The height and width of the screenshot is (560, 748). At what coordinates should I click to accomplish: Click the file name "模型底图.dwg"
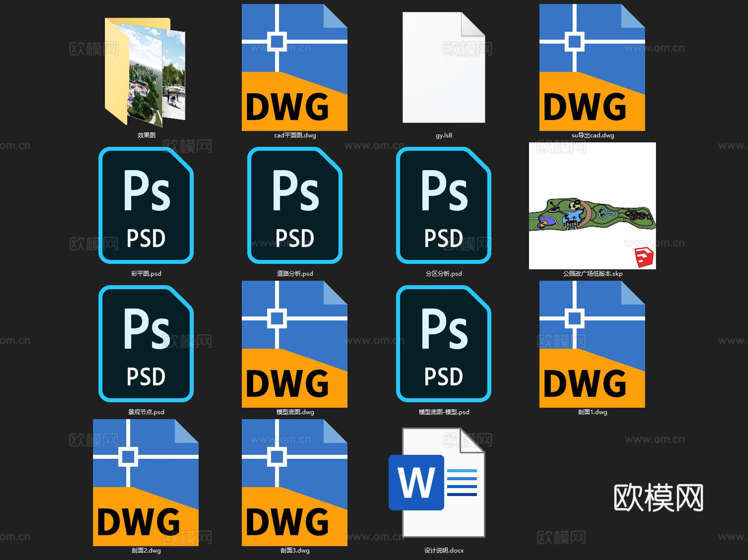tap(295, 412)
